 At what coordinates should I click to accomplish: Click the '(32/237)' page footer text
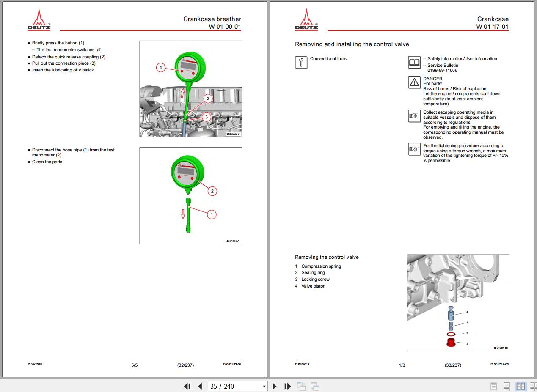point(185,365)
